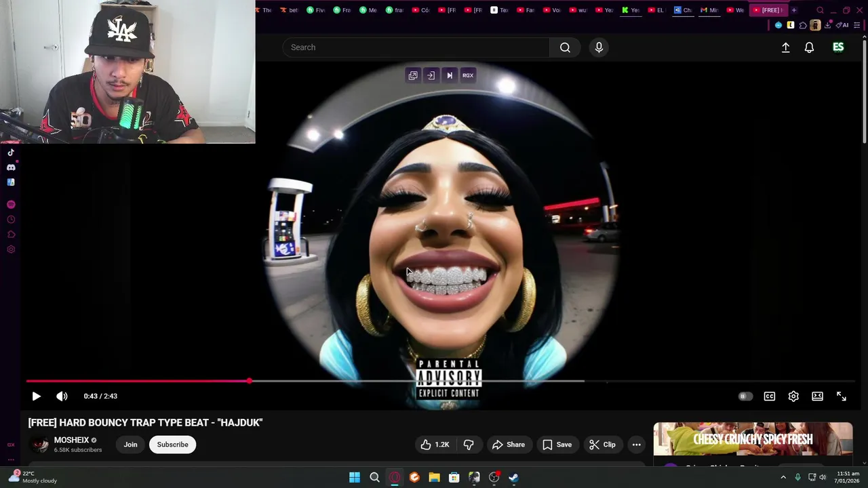Open Aria AI button in toolbar
Viewport: 868px width, 488px height.
843,25
